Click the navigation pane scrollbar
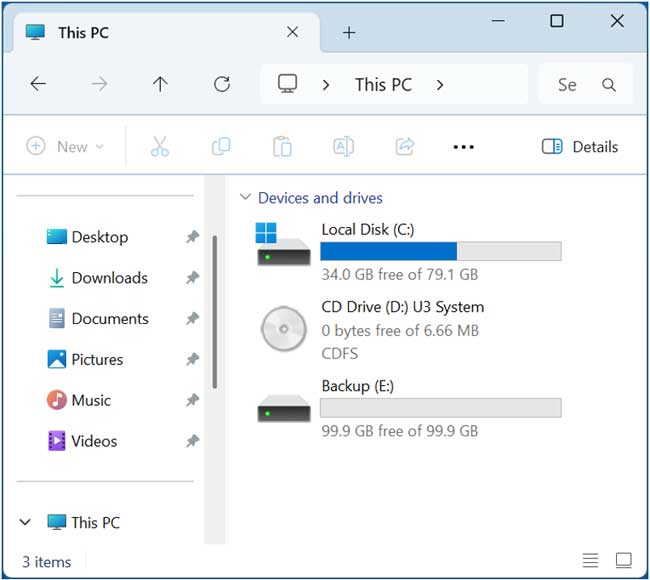Screen dimensions: 650x580 [215, 312]
